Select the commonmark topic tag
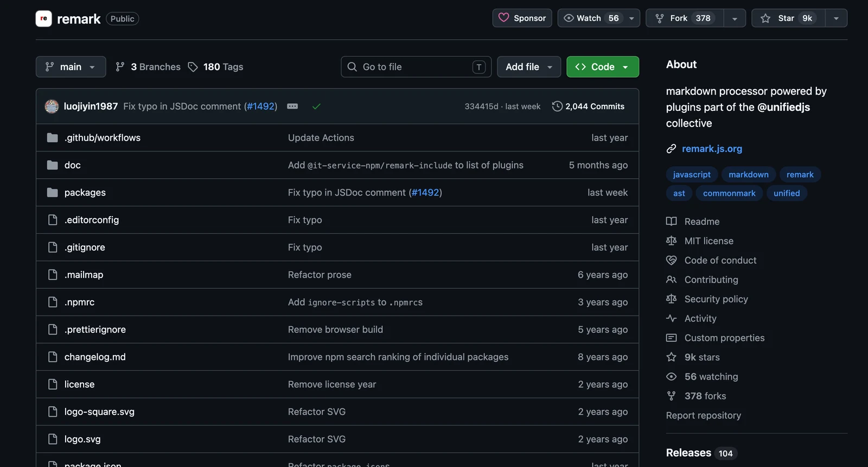The image size is (868, 467). 729,193
